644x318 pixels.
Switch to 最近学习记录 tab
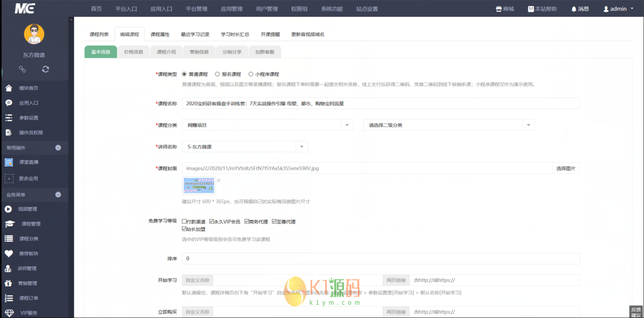coord(195,34)
